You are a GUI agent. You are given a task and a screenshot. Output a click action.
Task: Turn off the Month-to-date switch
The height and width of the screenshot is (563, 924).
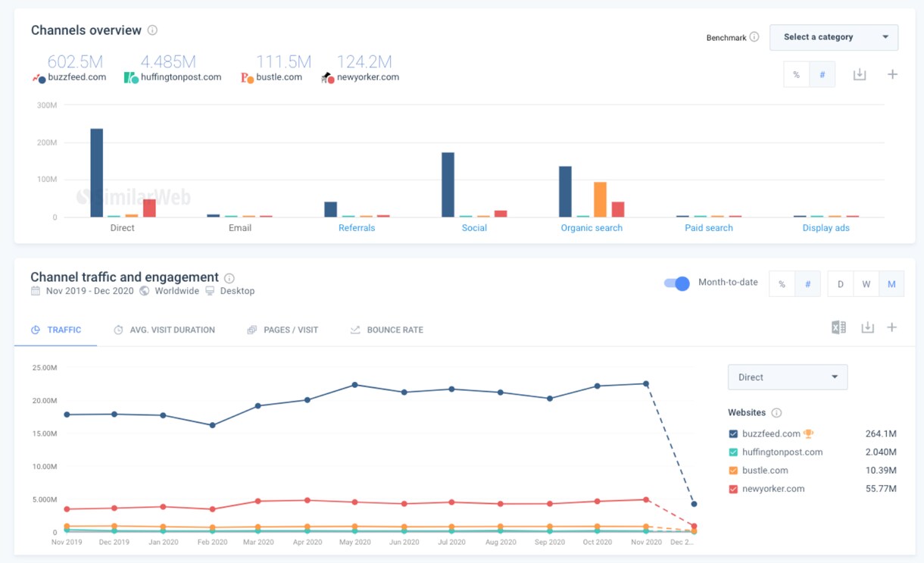677,283
